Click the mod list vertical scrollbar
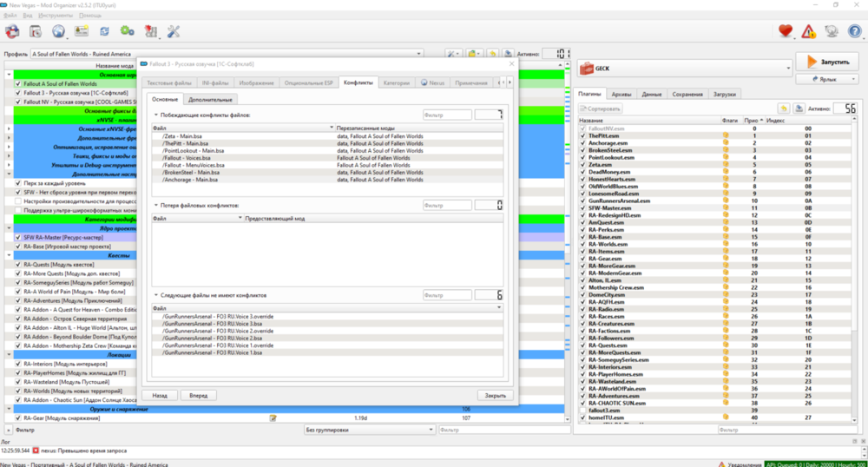 pyautogui.click(x=568, y=242)
